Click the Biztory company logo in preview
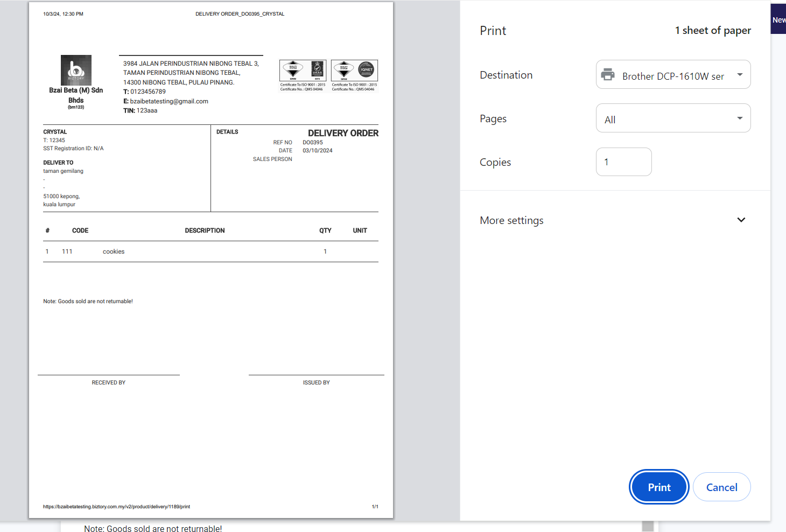 76,70
